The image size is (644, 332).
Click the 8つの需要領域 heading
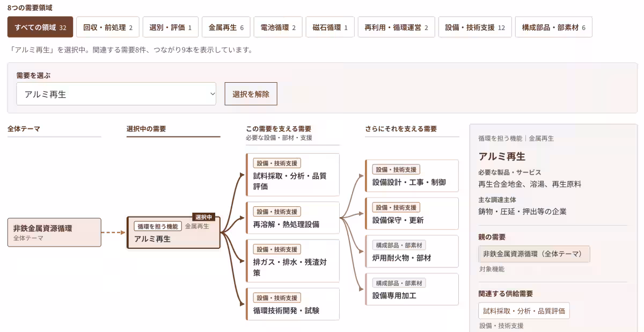(30, 8)
